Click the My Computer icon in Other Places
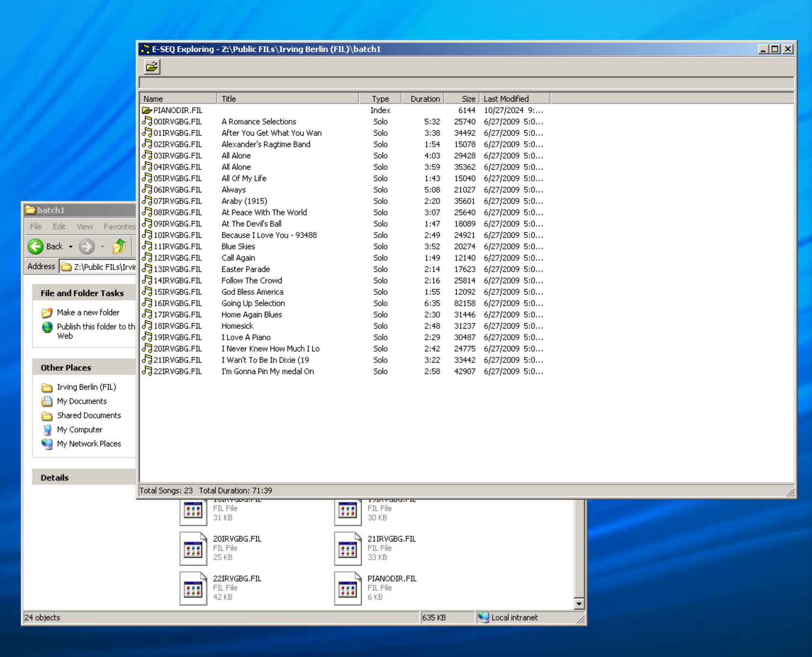 pos(47,430)
